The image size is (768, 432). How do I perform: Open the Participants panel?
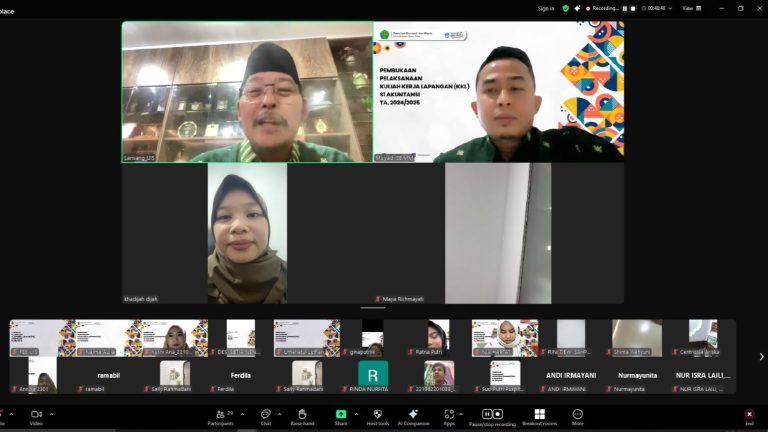click(221, 417)
